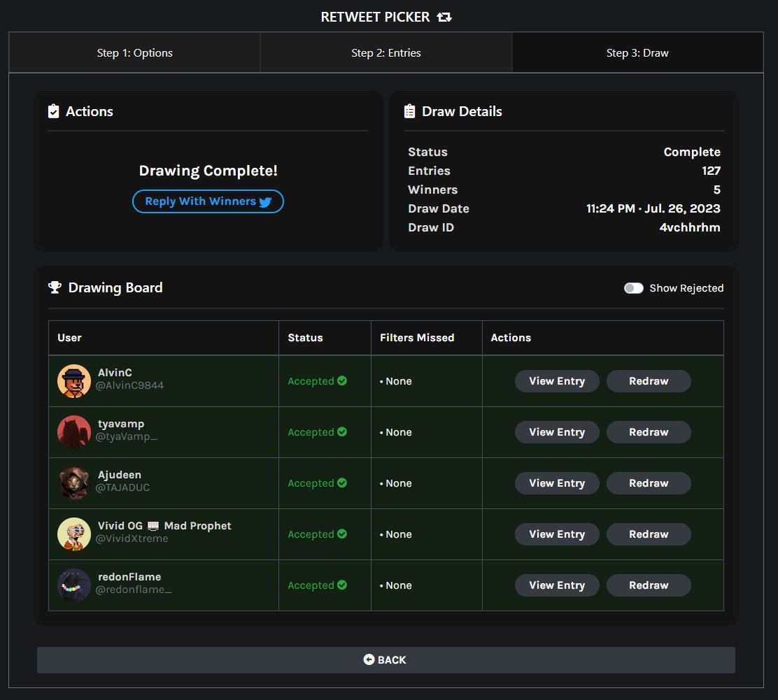Click Reply With Winners

tap(208, 201)
